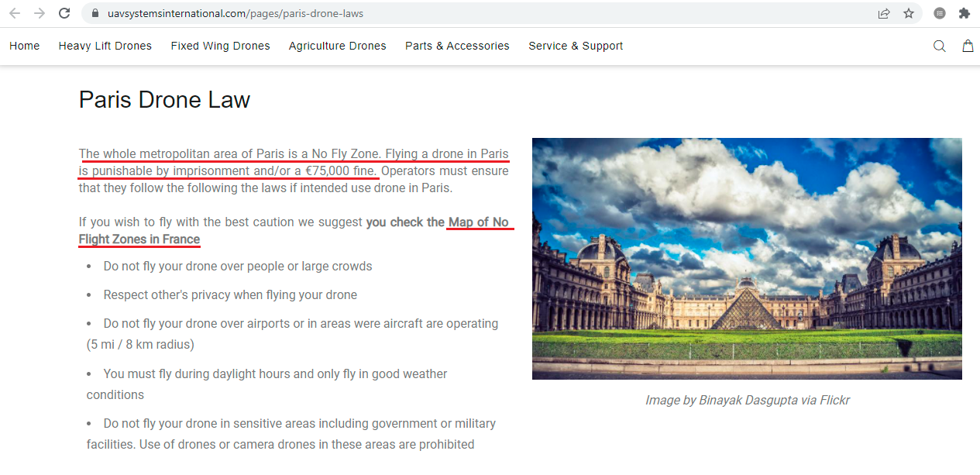The image size is (980, 475).
Task: Open the Heavy Lift Drones menu
Action: 105,46
